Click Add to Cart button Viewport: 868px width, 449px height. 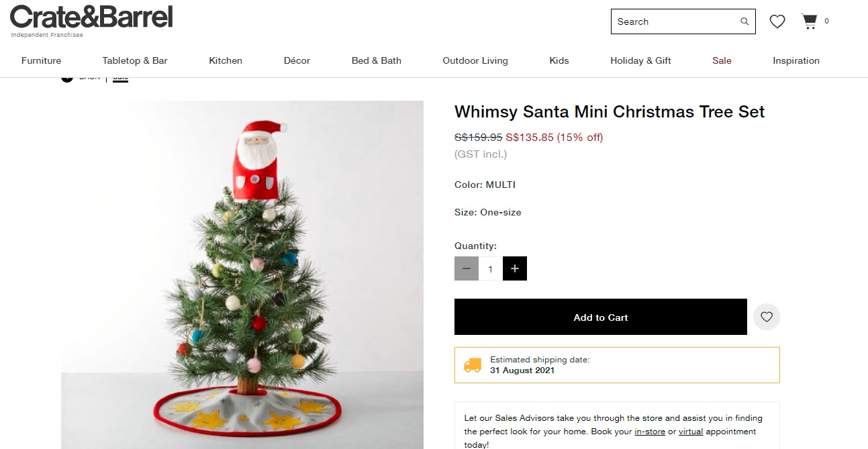(601, 317)
